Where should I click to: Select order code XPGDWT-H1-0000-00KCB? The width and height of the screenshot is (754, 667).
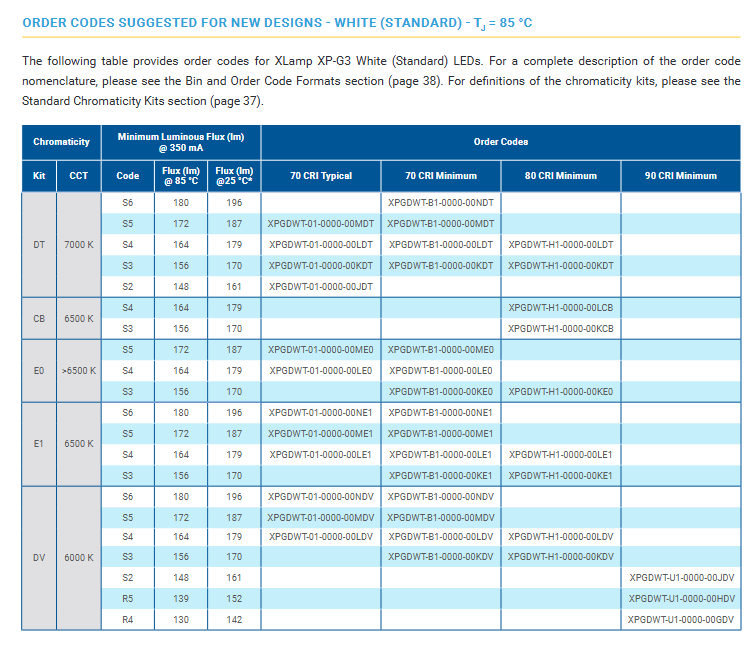coord(561,328)
